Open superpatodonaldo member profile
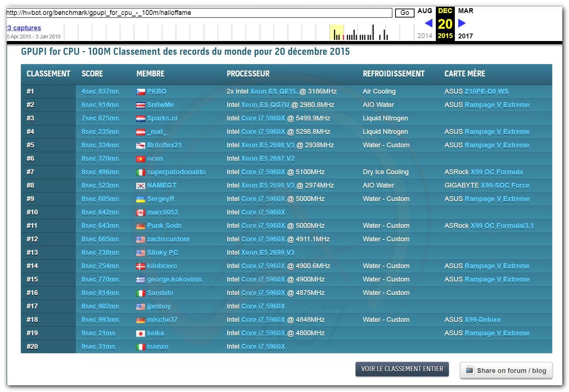The height and width of the screenshot is (392, 569). 176,172
